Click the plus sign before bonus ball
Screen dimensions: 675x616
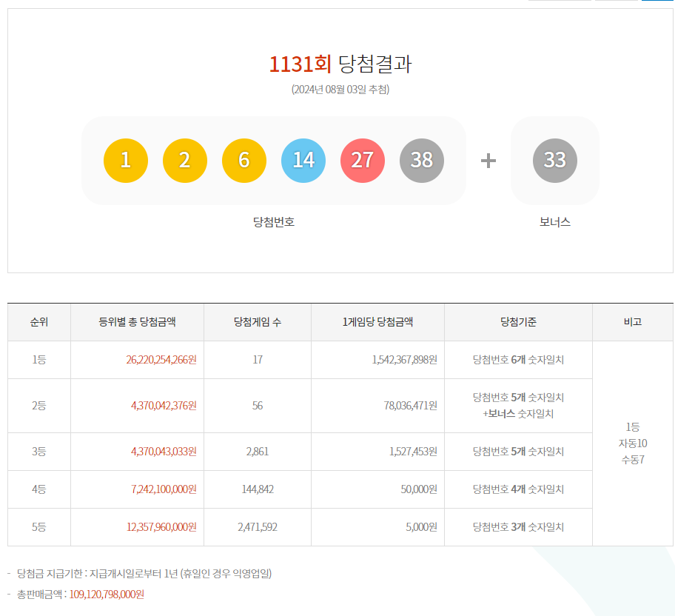click(x=488, y=161)
